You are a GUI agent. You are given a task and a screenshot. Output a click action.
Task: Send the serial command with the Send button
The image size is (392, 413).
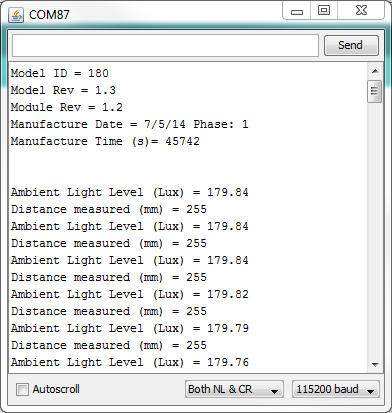tap(351, 45)
